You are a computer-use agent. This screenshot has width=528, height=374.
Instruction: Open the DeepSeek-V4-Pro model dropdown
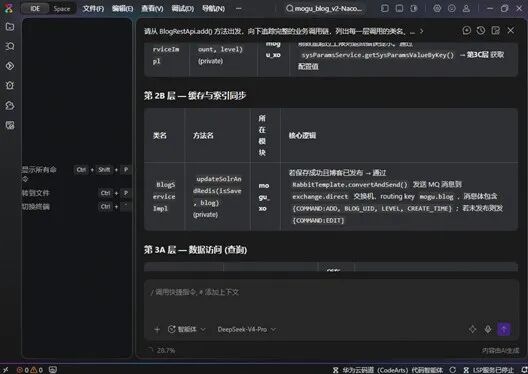coord(246,329)
